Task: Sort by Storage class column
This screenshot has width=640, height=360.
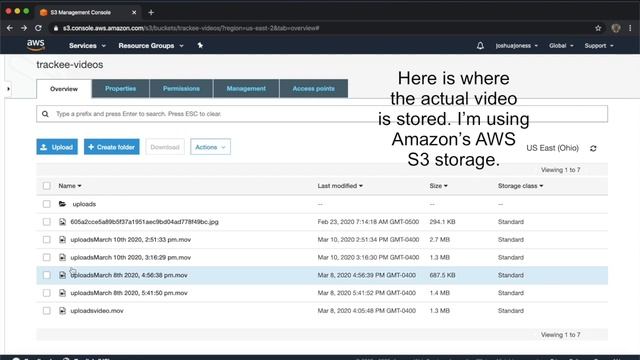Action: click(520, 186)
